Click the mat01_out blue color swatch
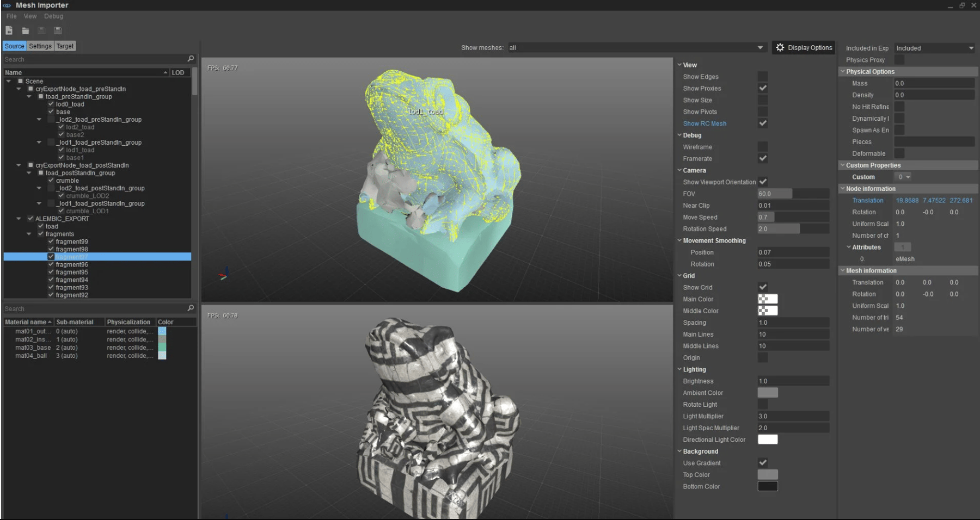This screenshot has height=520, width=980. coord(162,331)
